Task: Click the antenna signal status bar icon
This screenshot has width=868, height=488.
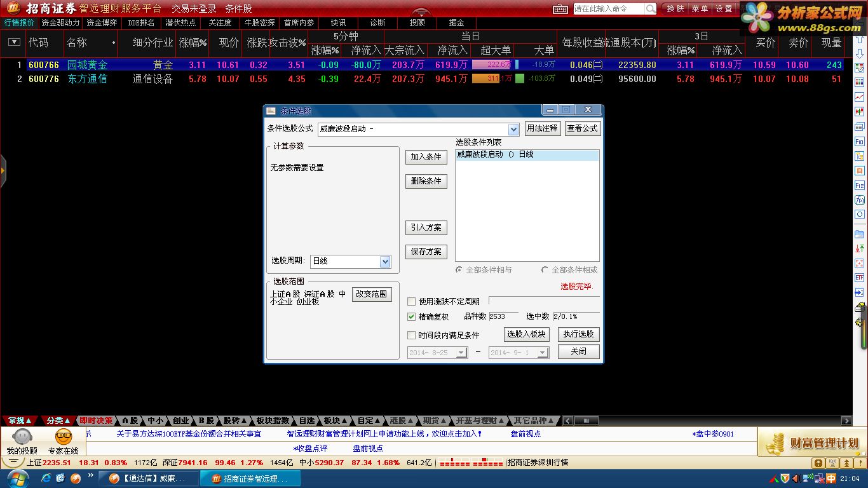Action: pos(833,463)
